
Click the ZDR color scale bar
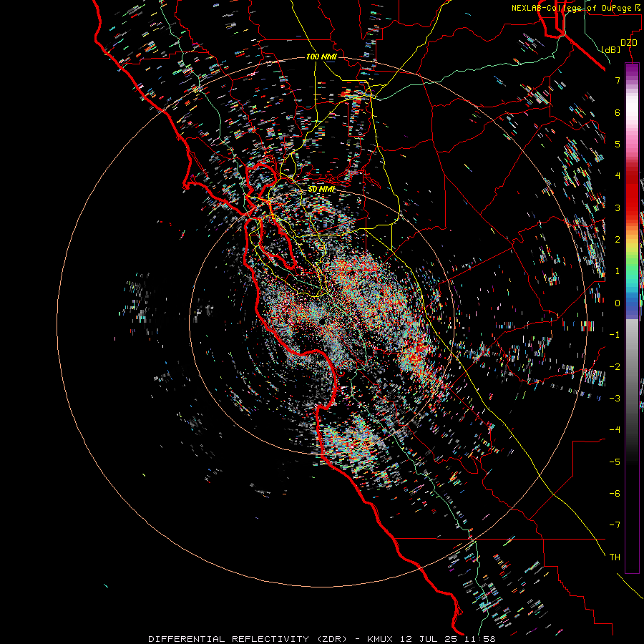pyautogui.click(x=632, y=318)
